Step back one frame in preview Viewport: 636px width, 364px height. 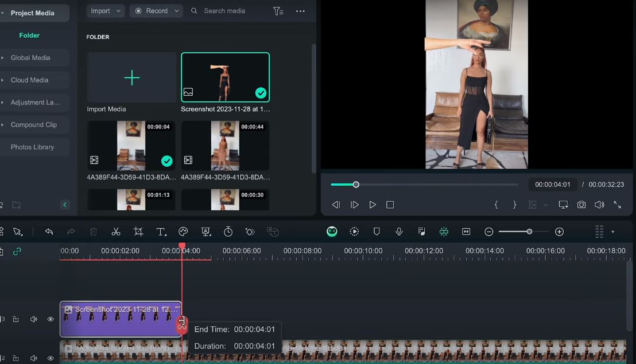(x=336, y=205)
